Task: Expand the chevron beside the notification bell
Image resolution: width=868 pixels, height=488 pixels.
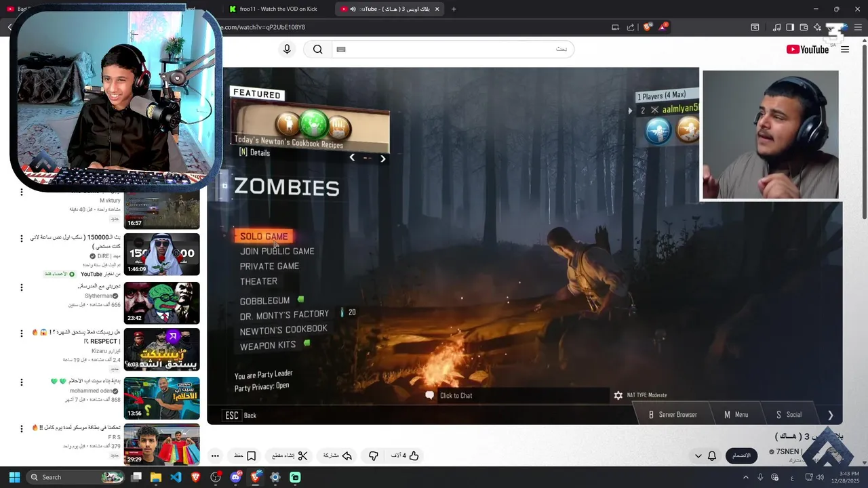Action: (x=698, y=455)
